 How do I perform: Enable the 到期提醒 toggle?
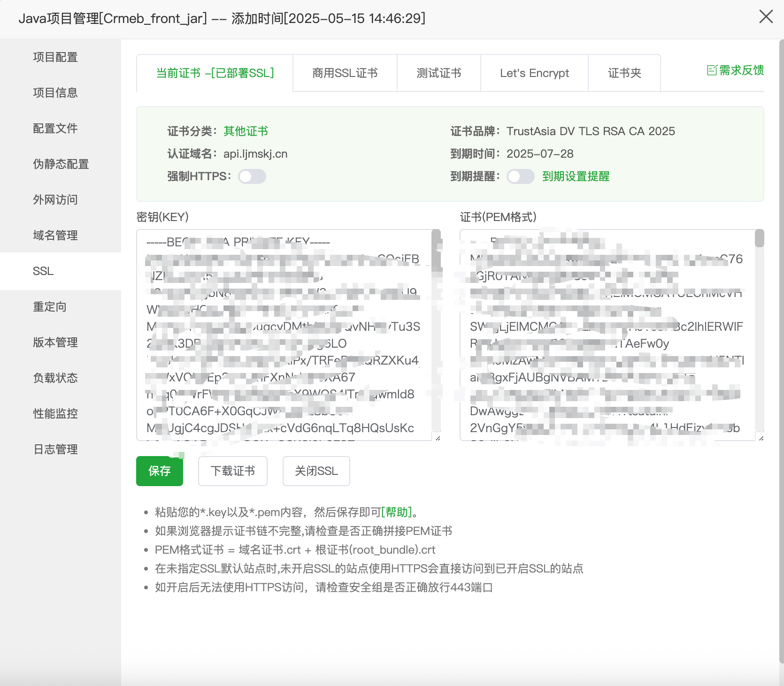point(520,176)
